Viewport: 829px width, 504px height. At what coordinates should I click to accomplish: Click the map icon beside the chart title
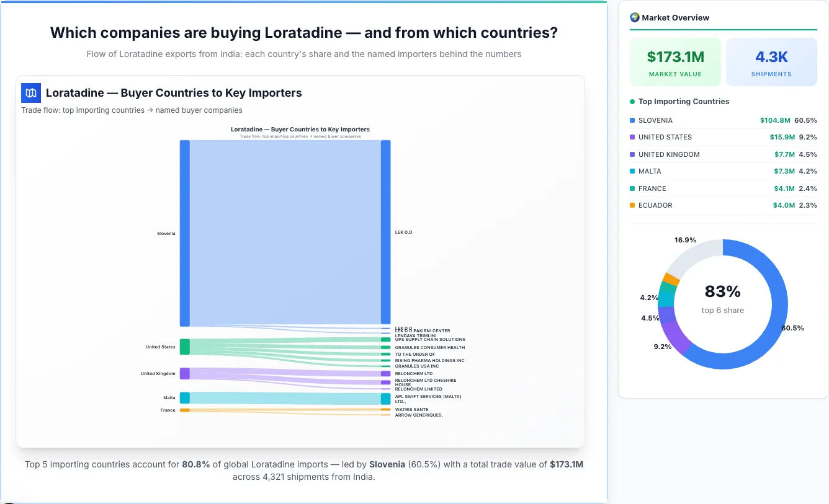30,92
